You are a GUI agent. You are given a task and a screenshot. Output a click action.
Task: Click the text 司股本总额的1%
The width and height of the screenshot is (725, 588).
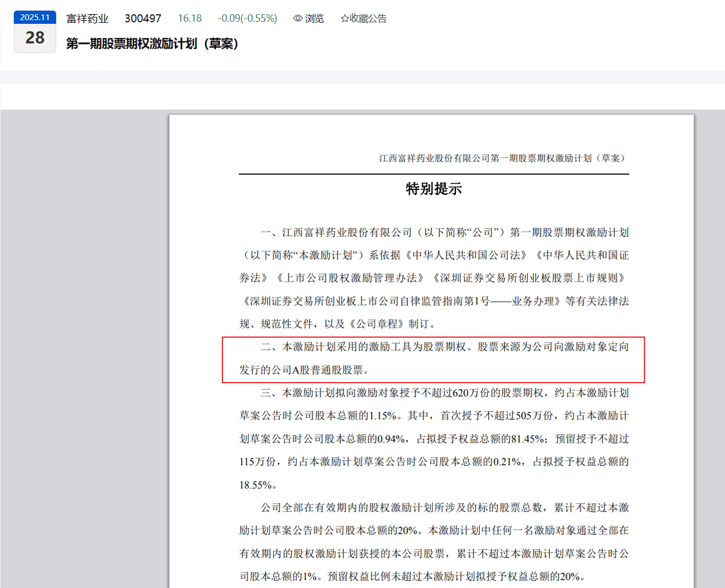point(278,577)
